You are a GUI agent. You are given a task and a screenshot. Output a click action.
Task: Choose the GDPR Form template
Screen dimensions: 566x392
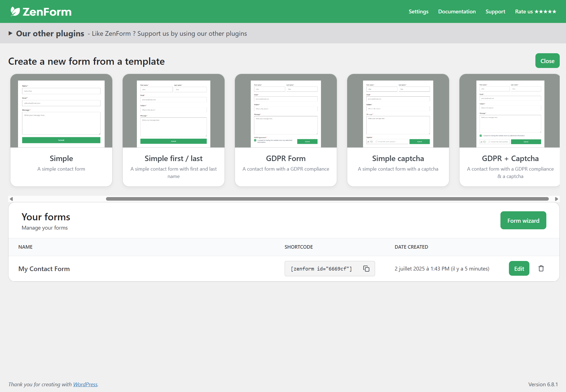pyautogui.click(x=286, y=130)
